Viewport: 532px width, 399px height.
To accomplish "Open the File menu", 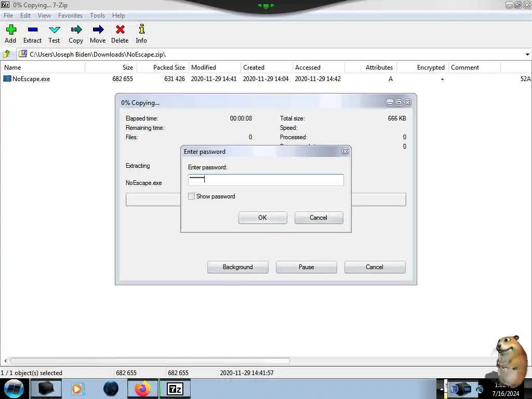I will [x=8, y=16].
